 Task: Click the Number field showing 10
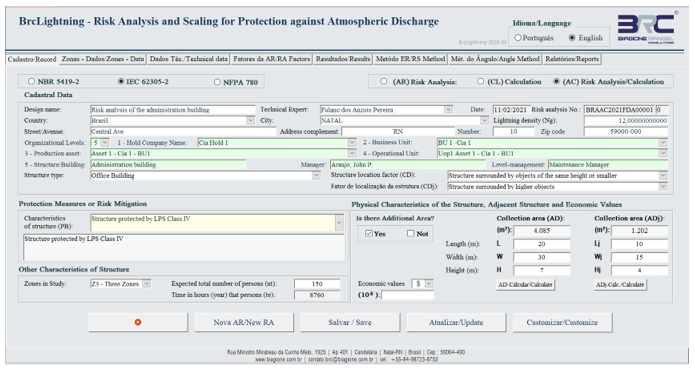pyautogui.click(x=513, y=132)
